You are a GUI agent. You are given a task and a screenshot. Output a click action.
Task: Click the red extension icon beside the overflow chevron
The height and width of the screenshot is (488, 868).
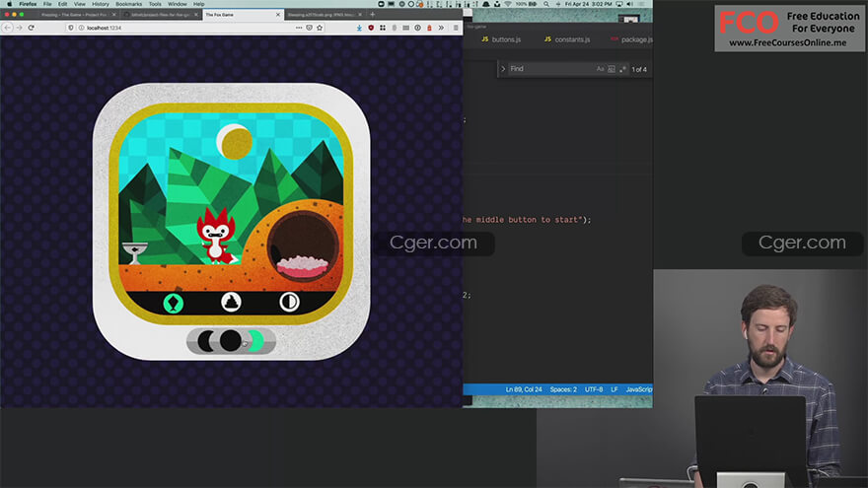pos(430,28)
